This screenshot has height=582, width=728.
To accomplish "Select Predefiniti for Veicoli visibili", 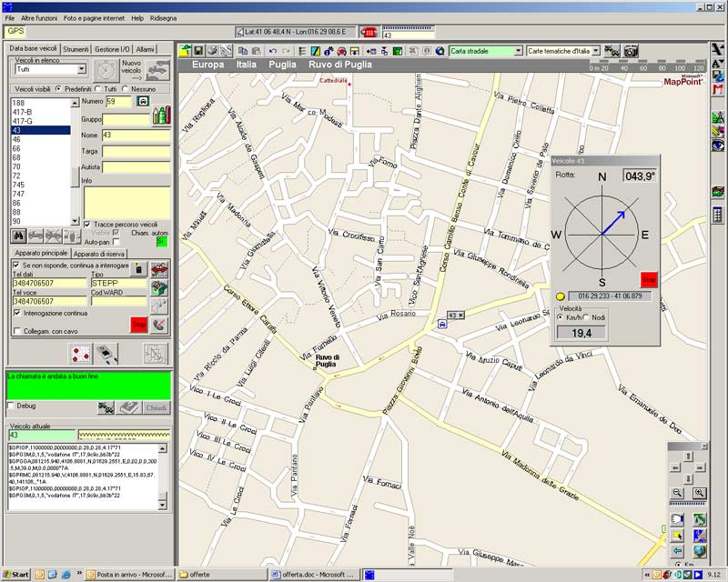I will pos(58,88).
